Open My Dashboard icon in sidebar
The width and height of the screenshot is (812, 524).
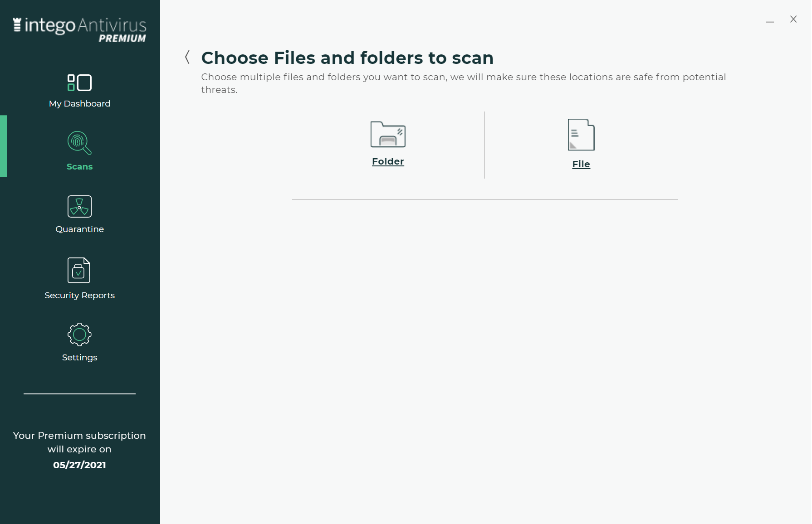79,83
